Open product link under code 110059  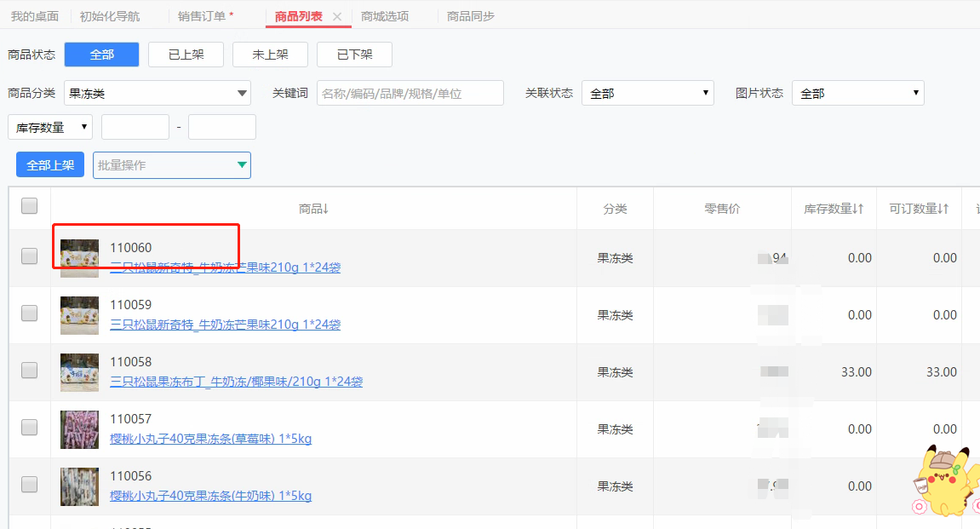click(x=225, y=325)
